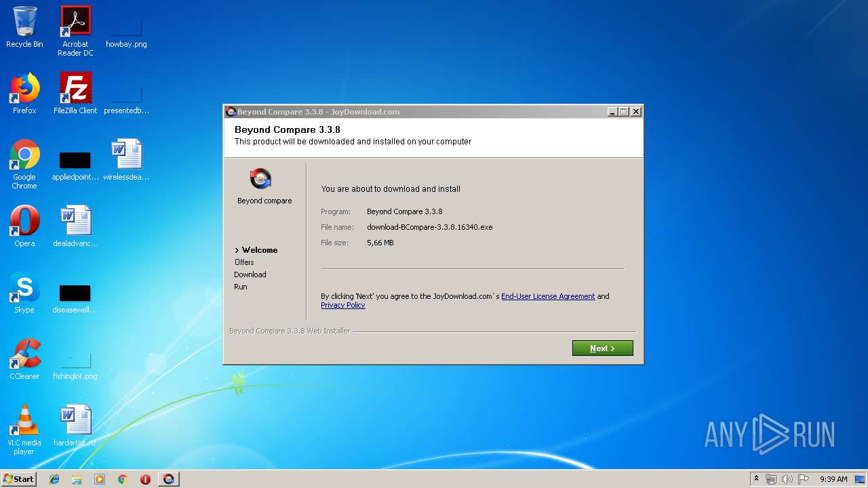Viewport: 868px width, 488px height.
Task: Open the network tray icon
Action: pos(771,479)
